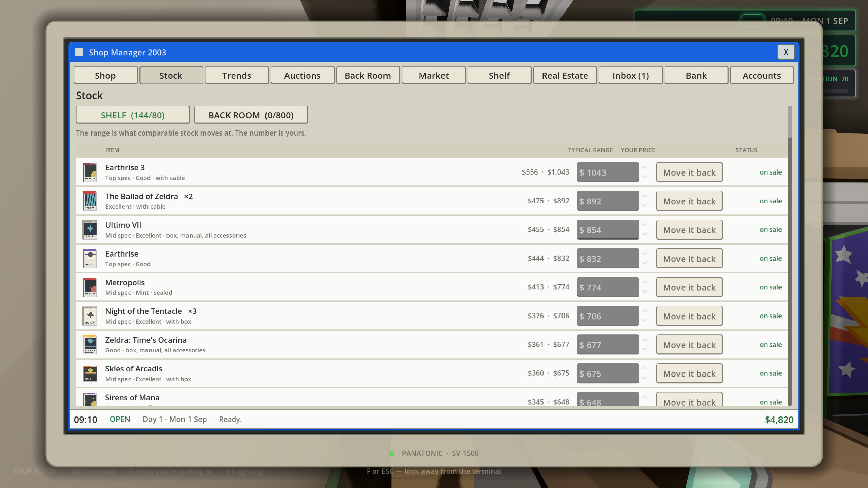Select the BACK ROOM (0/800) view
Image resolution: width=868 pixels, height=488 pixels.
coord(251,115)
